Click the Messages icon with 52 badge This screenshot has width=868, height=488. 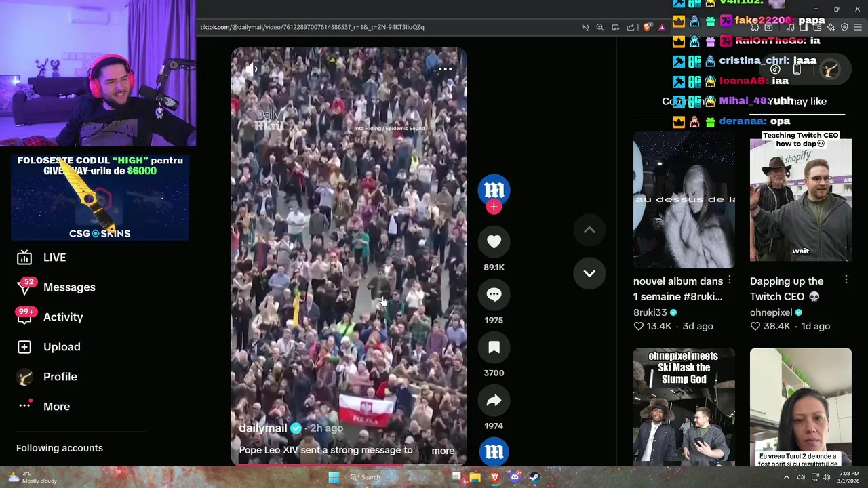pyautogui.click(x=25, y=287)
